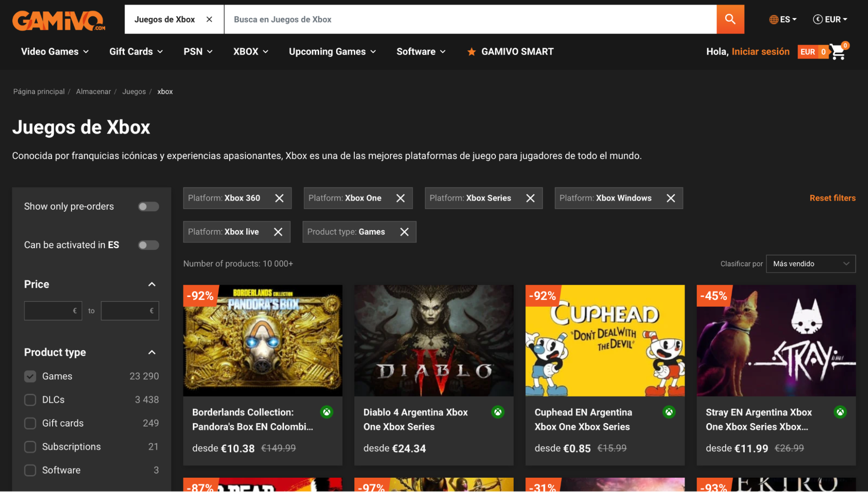Clear the Juegos de Xbox search scope

tap(209, 19)
